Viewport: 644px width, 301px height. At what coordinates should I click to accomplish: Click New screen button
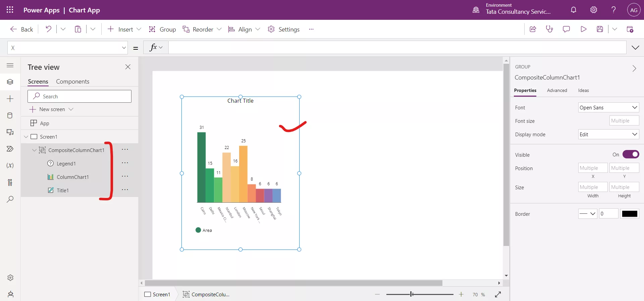51,109
